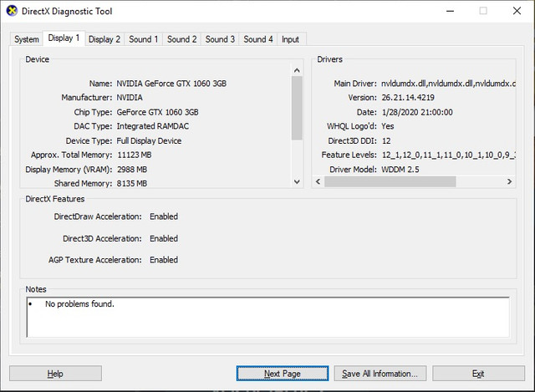Click Device panel scroll down arrow

(297, 182)
